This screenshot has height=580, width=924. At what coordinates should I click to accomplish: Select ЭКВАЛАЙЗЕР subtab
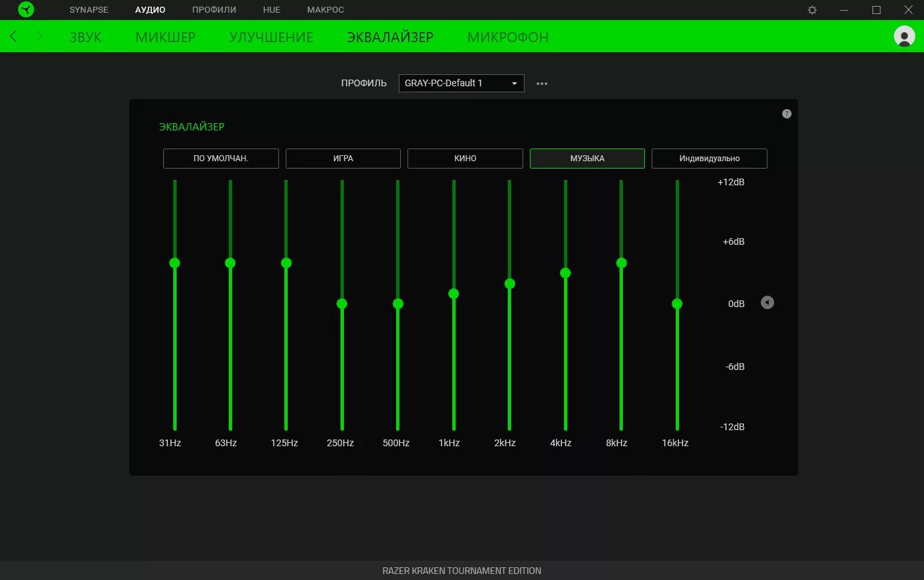pos(390,37)
